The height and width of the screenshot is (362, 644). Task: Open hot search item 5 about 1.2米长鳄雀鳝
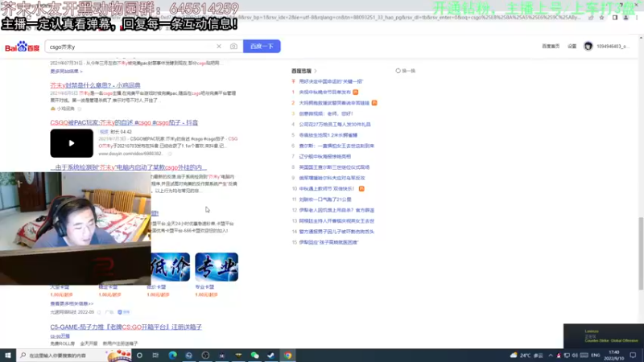pos(328,135)
